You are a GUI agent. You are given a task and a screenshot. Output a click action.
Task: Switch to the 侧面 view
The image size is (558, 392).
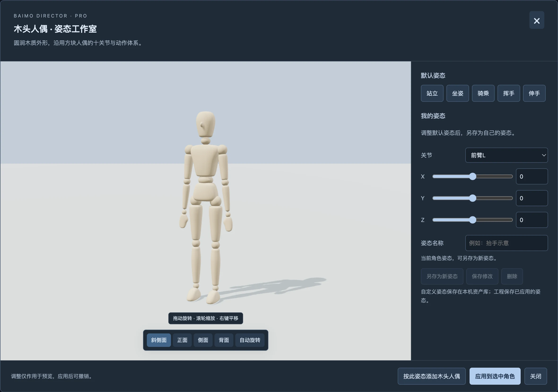point(203,340)
